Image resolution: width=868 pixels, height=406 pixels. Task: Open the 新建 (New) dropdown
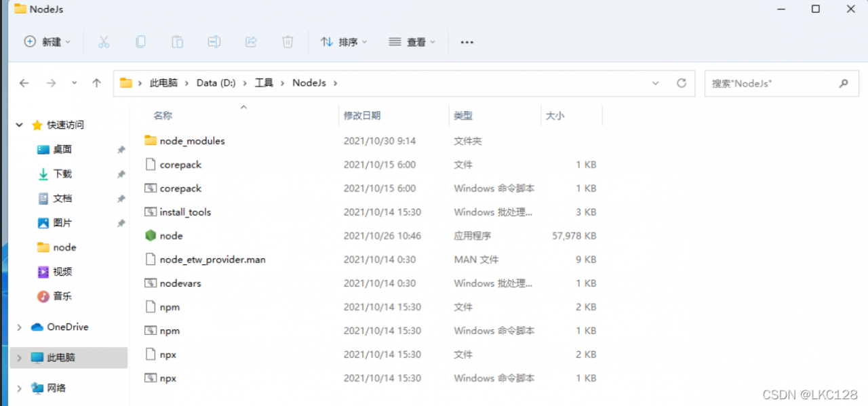click(47, 42)
